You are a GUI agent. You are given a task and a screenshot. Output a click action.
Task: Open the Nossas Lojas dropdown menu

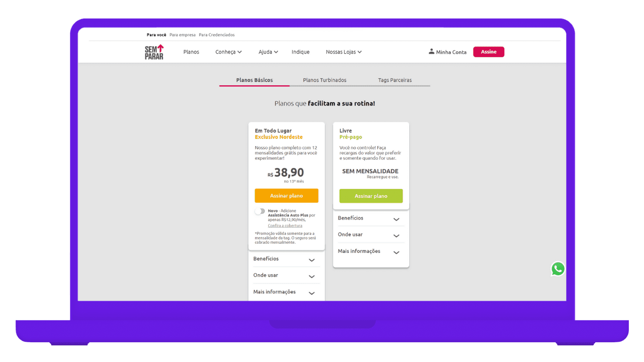(x=343, y=52)
